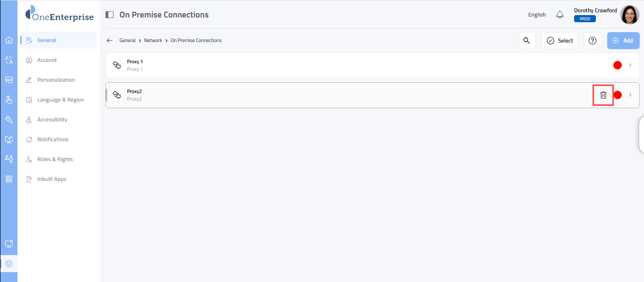The height and width of the screenshot is (282, 644).
Task: Open the settings gear in left rail
Action: click(x=8, y=264)
